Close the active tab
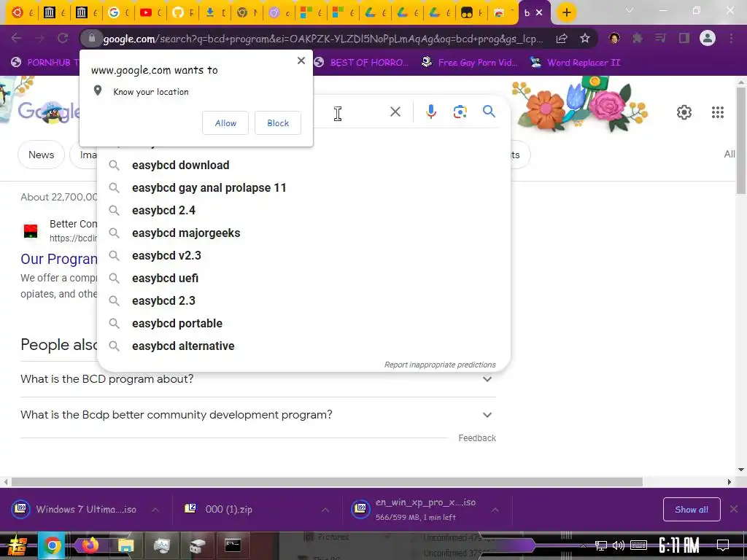 539,13
